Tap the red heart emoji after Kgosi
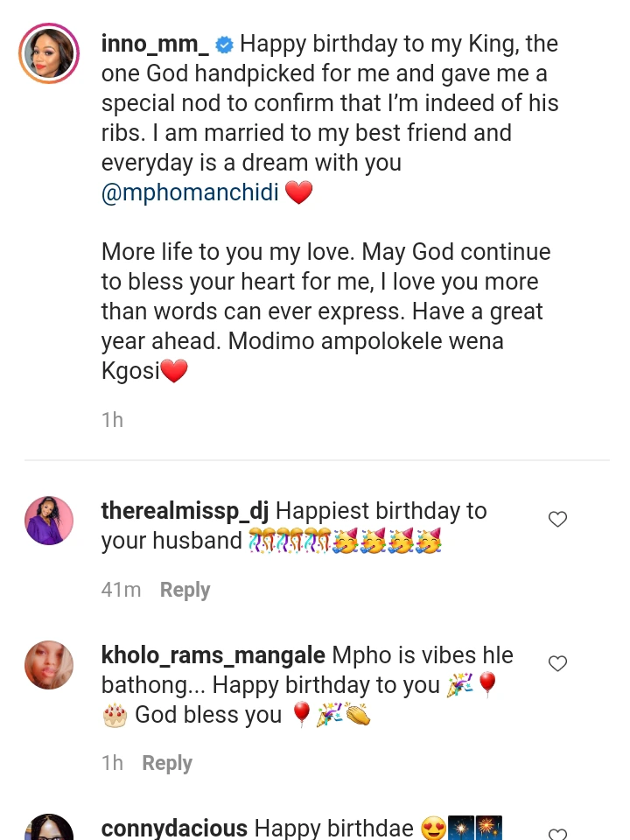This screenshot has height=840, width=630. click(x=174, y=371)
